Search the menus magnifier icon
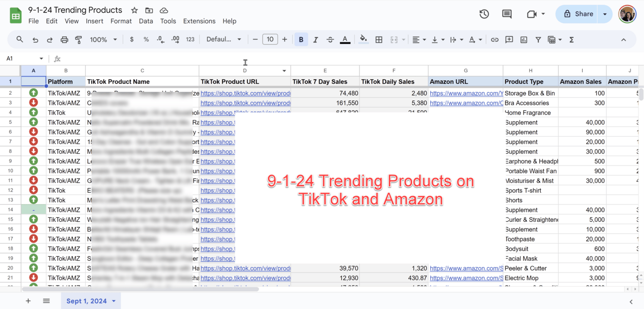This screenshot has width=644, height=309. pyautogui.click(x=19, y=39)
